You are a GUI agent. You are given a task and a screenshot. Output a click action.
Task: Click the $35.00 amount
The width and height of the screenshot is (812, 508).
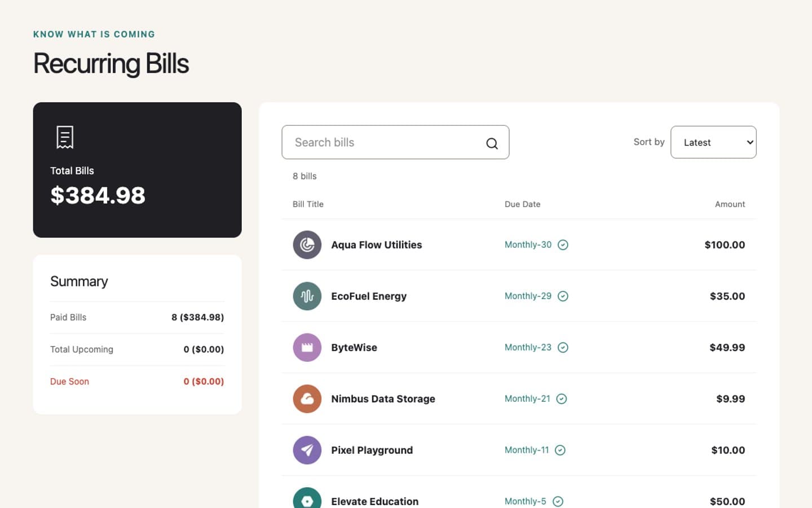727,296
